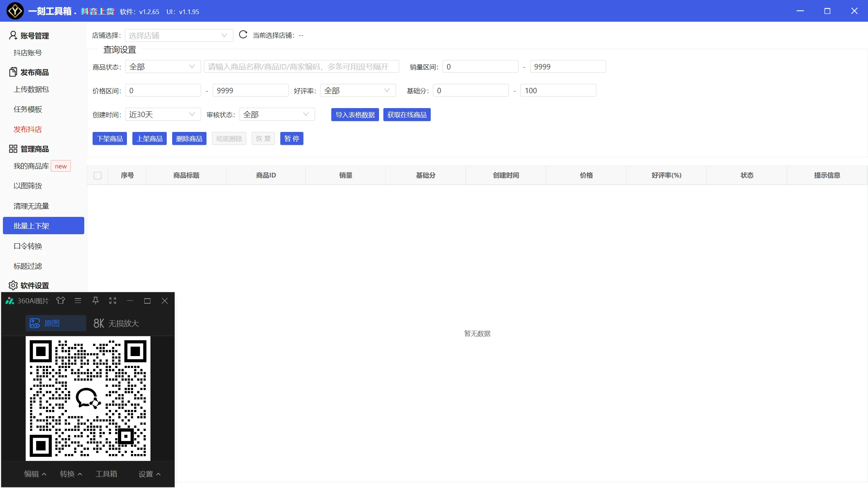
Task: Open the 商品状态 dropdown
Action: [x=163, y=67]
